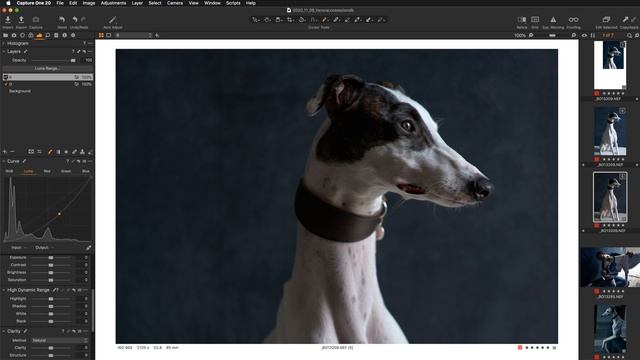Open the Curve panel options menu
This screenshot has height=360, width=640.
(90, 161)
